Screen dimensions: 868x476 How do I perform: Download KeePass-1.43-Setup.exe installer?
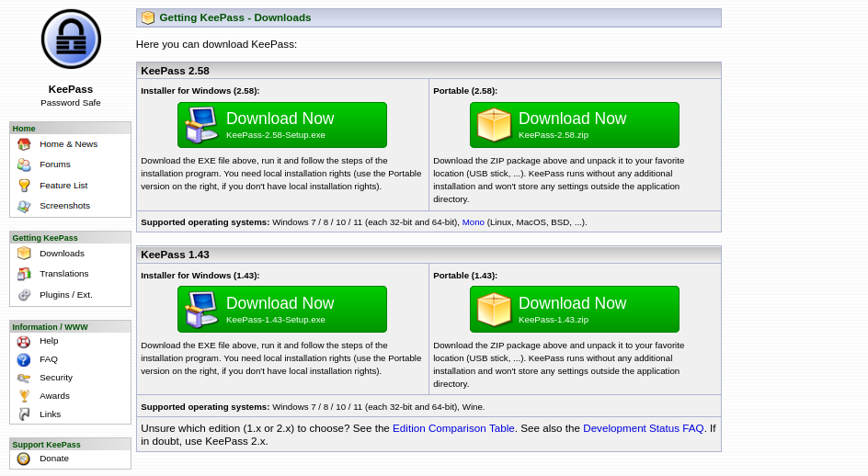click(x=281, y=310)
